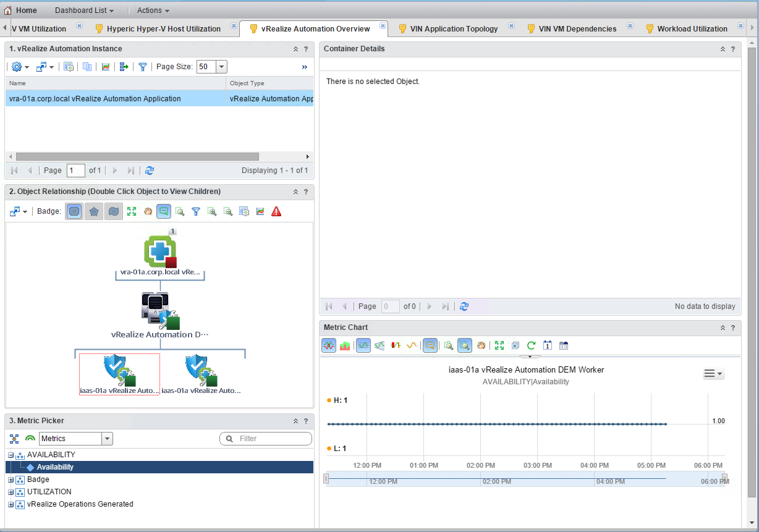Open the date range calendar grid in Metric Chart
This screenshot has width=759, height=532.
[563, 345]
